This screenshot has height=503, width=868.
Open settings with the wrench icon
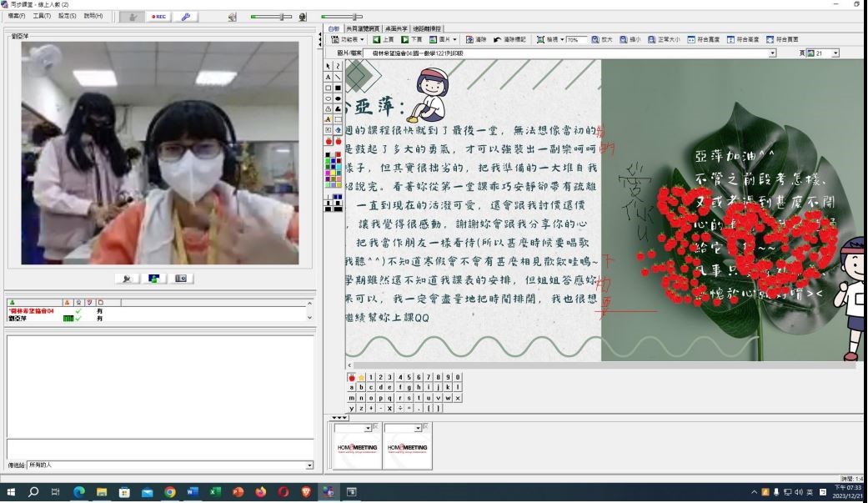[185, 17]
